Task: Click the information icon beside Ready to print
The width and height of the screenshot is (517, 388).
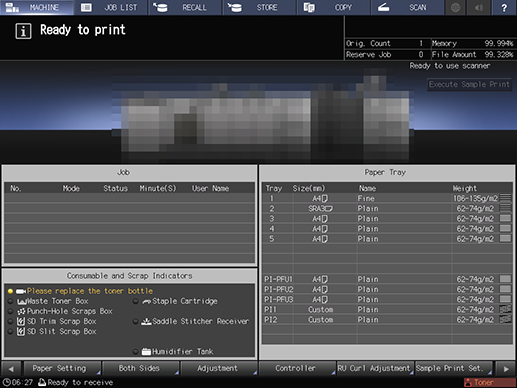Action: click(23, 31)
